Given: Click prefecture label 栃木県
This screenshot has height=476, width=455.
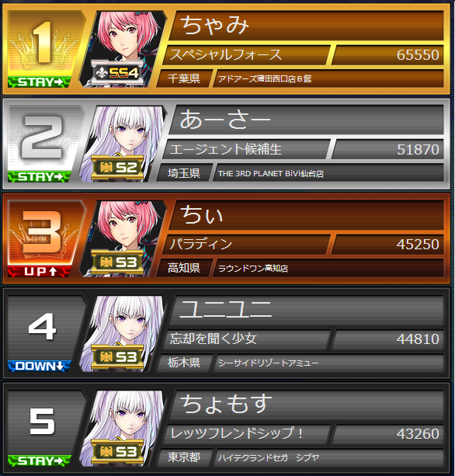Looking at the screenshot, I should click(x=184, y=363).
